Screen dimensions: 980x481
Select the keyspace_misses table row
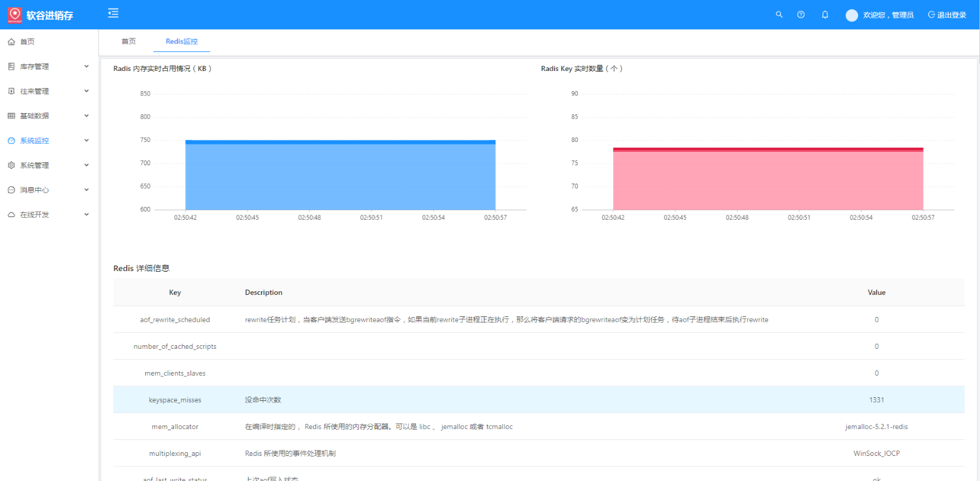pos(538,400)
